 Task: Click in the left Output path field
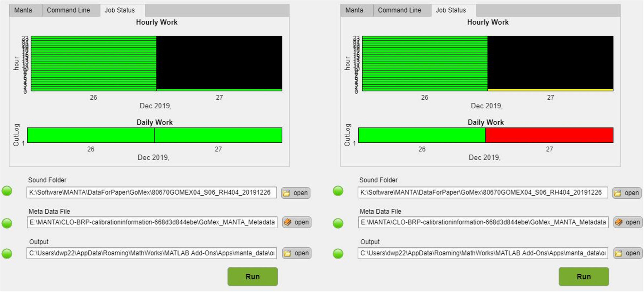(x=151, y=253)
